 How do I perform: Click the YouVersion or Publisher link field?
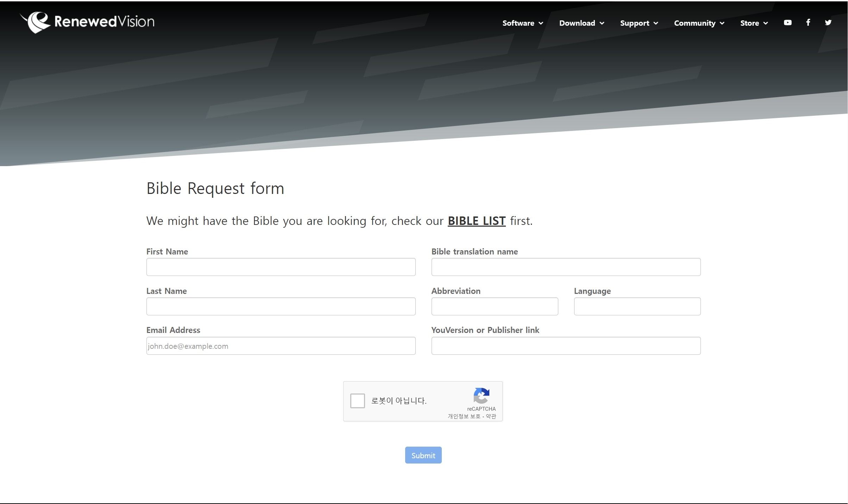(x=566, y=346)
